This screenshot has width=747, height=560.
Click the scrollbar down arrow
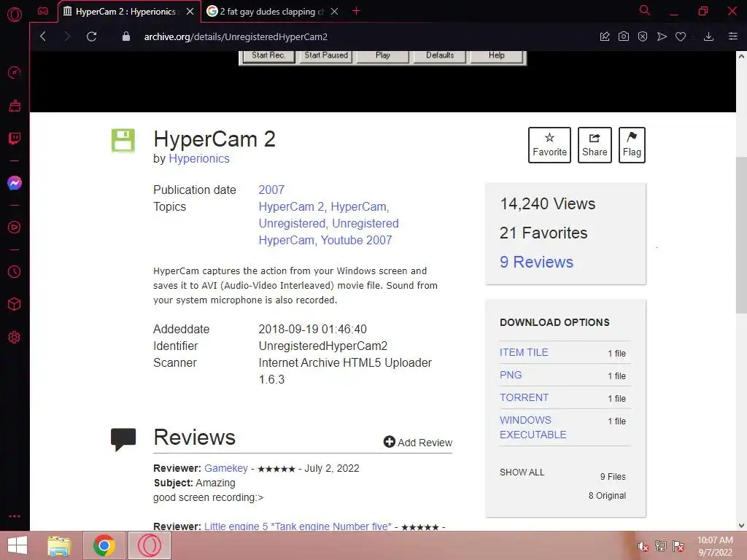click(x=741, y=525)
